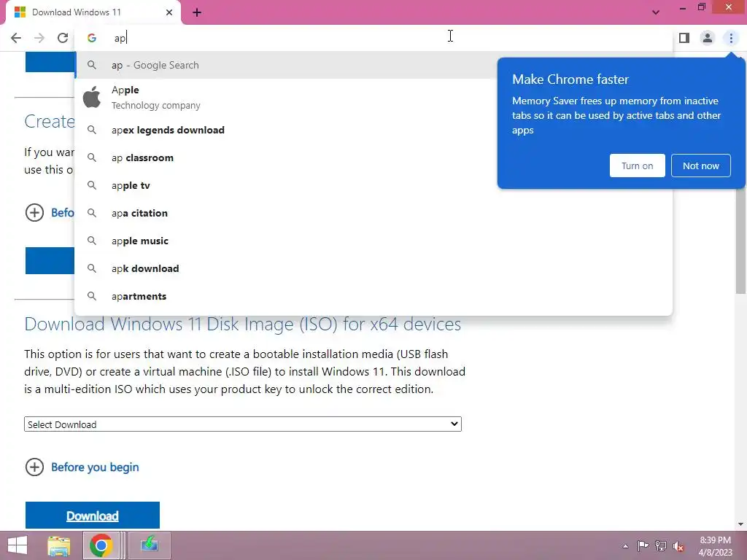Click the 'Download Windows 11 Disk Image' heading
The width and height of the screenshot is (747, 560).
242,324
